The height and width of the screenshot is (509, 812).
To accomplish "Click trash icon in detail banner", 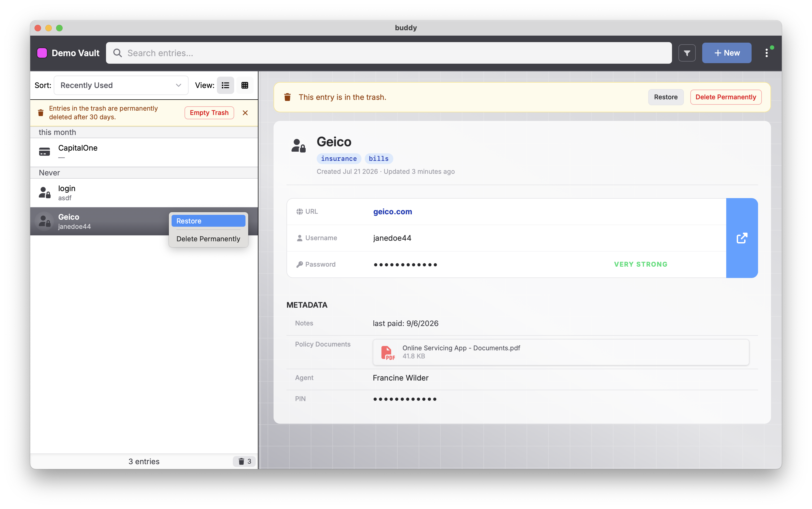I will [287, 97].
